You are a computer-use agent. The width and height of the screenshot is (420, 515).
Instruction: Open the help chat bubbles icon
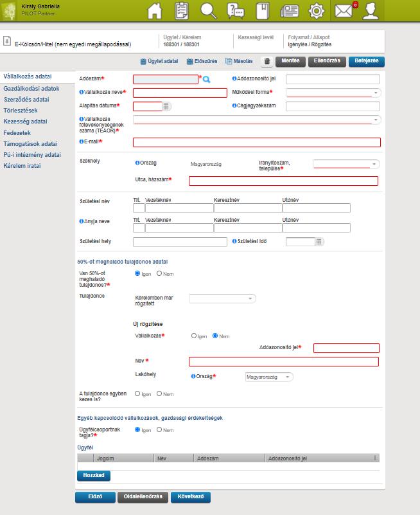tap(235, 11)
